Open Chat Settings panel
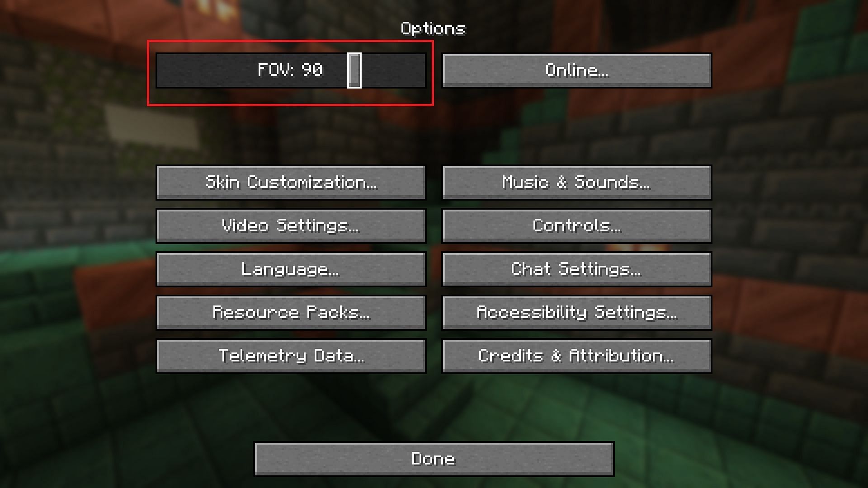This screenshot has width=868, height=488. 576,269
